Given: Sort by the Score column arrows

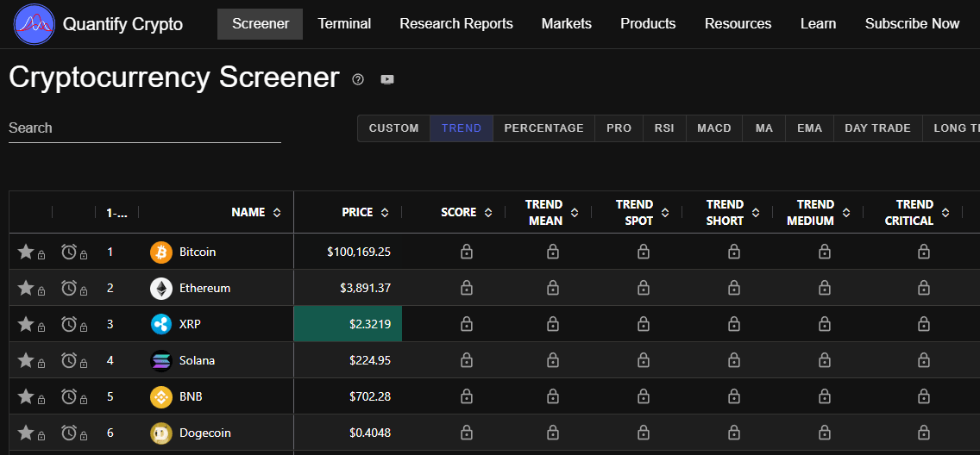Looking at the screenshot, I should point(488,213).
